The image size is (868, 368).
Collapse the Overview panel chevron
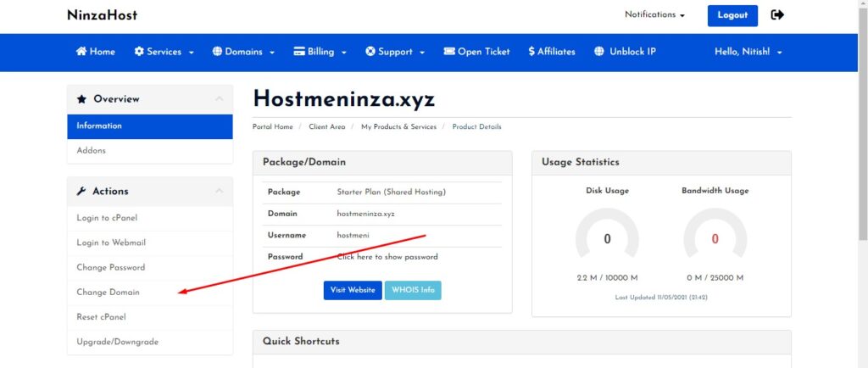click(220, 99)
